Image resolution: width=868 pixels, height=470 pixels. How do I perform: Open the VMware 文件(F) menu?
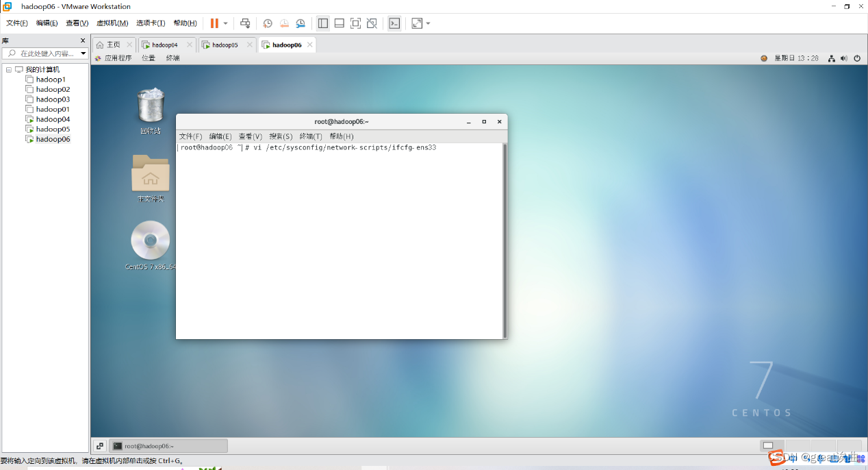17,23
